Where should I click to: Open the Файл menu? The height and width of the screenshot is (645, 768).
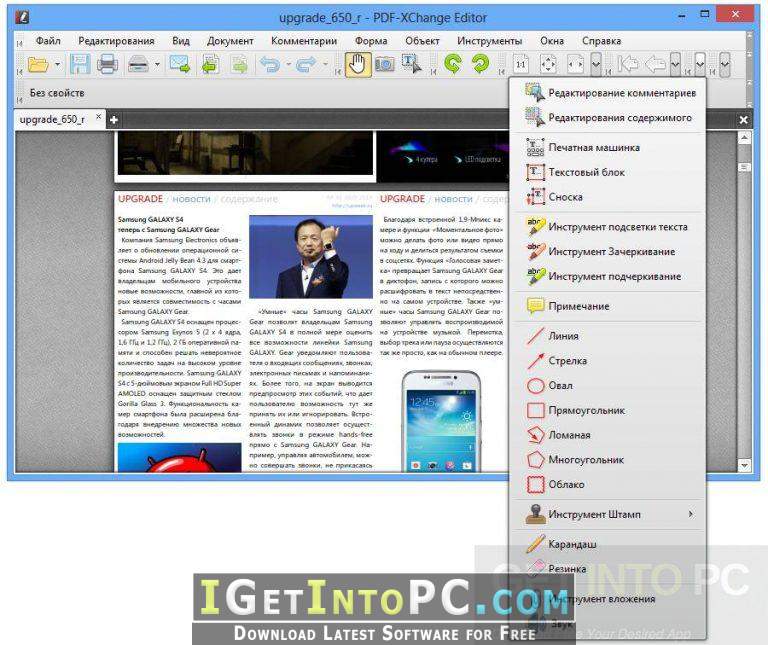pyautogui.click(x=48, y=41)
